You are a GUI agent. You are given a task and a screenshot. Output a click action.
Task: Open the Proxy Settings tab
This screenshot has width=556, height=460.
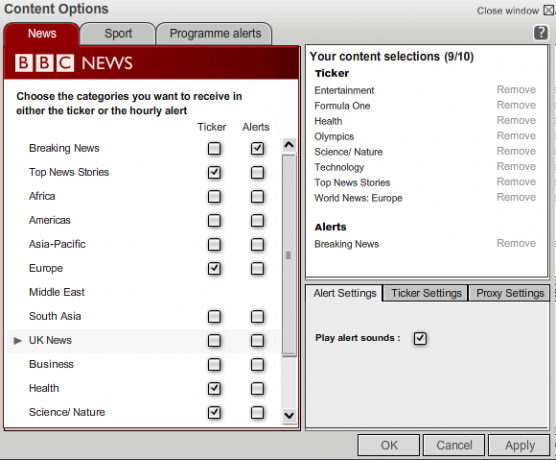[x=510, y=293]
